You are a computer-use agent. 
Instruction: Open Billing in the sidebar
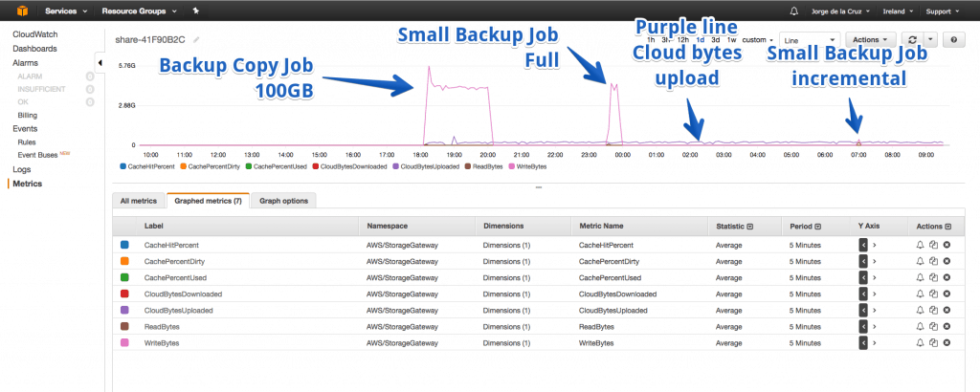[x=28, y=116]
